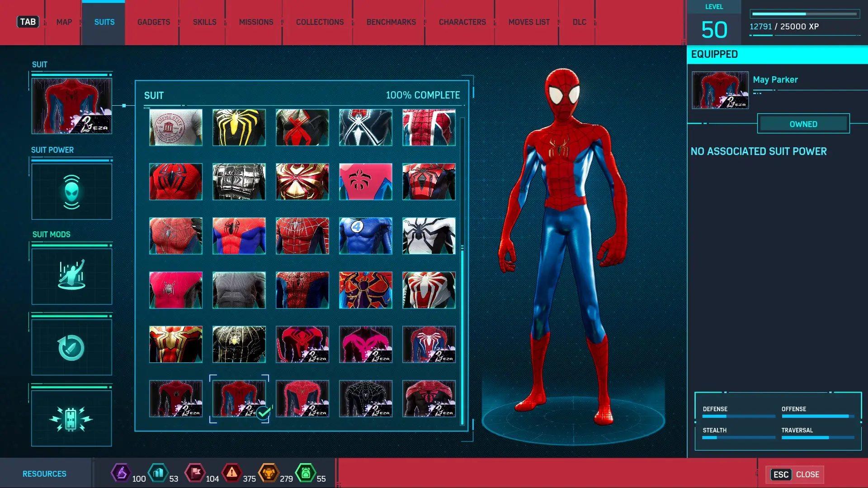
Task: Select the black suit with yellow spider
Action: point(239,127)
